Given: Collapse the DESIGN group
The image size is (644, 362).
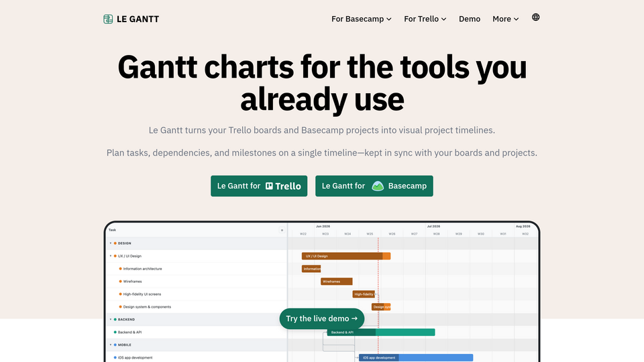Looking at the screenshot, I should (111, 243).
